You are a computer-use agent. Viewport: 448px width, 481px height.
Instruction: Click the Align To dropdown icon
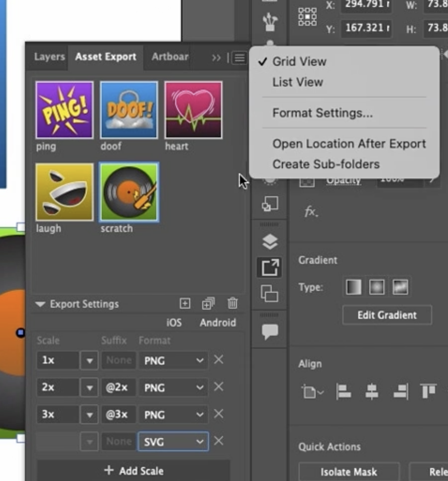click(x=313, y=392)
